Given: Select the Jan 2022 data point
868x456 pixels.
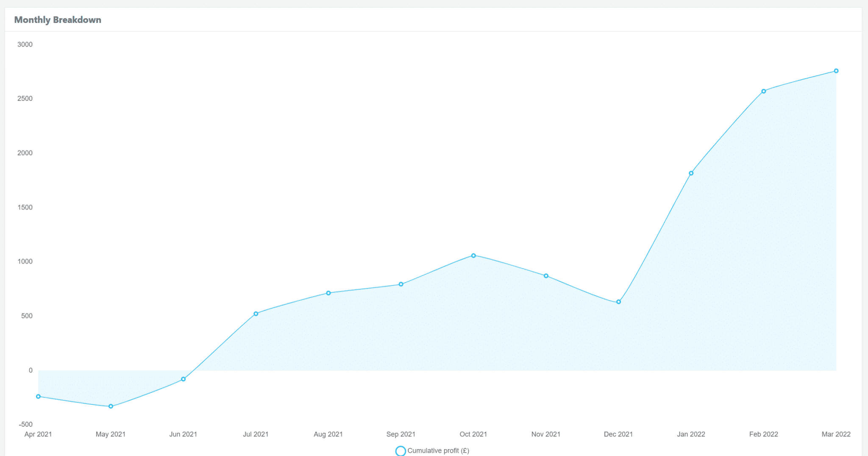Looking at the screenshot, I should click(x=691, y=173).
